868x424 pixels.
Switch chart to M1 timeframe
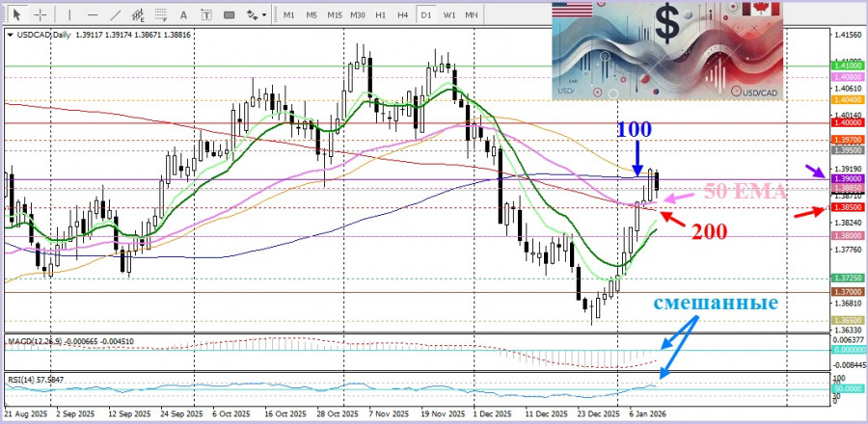click(289, 15)
